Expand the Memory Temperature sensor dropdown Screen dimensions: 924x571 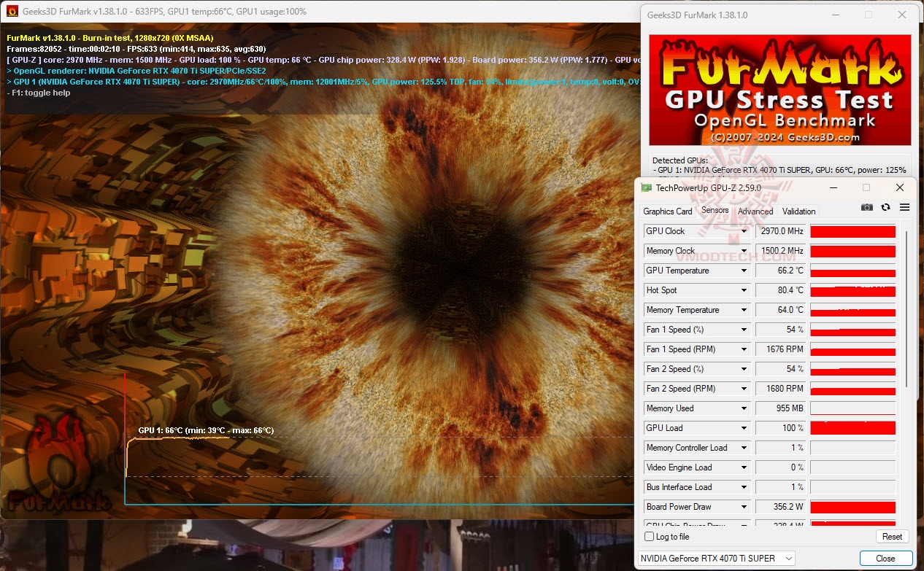click(x=744, y=310)
